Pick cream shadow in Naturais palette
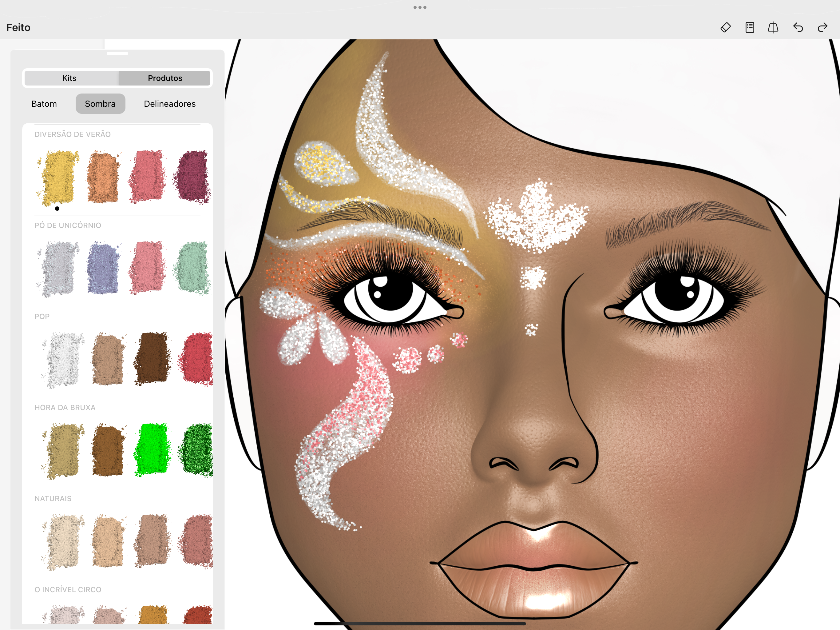 [63, 542]
